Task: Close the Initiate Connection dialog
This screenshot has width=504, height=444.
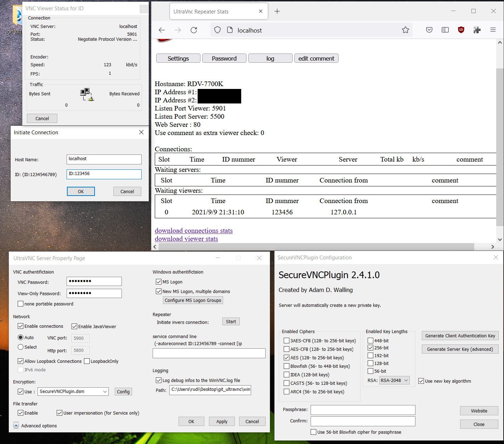Action: [x=141, y=132]
